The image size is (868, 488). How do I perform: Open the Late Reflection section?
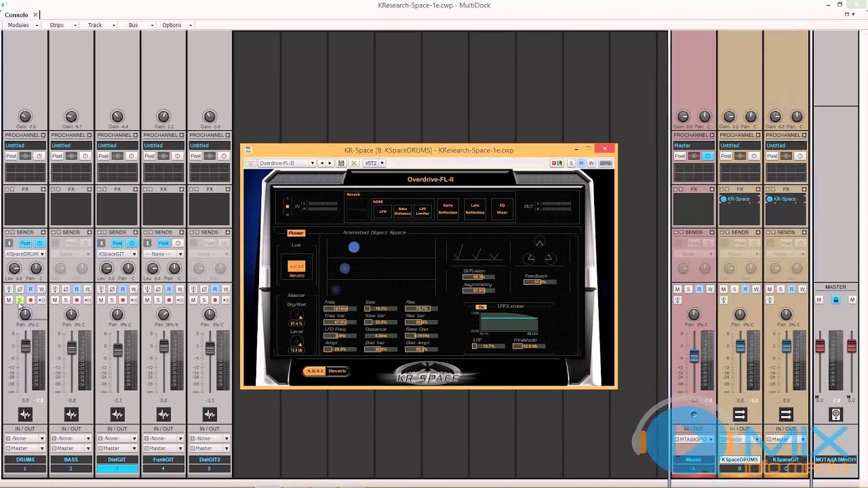(x=475, y=208)
